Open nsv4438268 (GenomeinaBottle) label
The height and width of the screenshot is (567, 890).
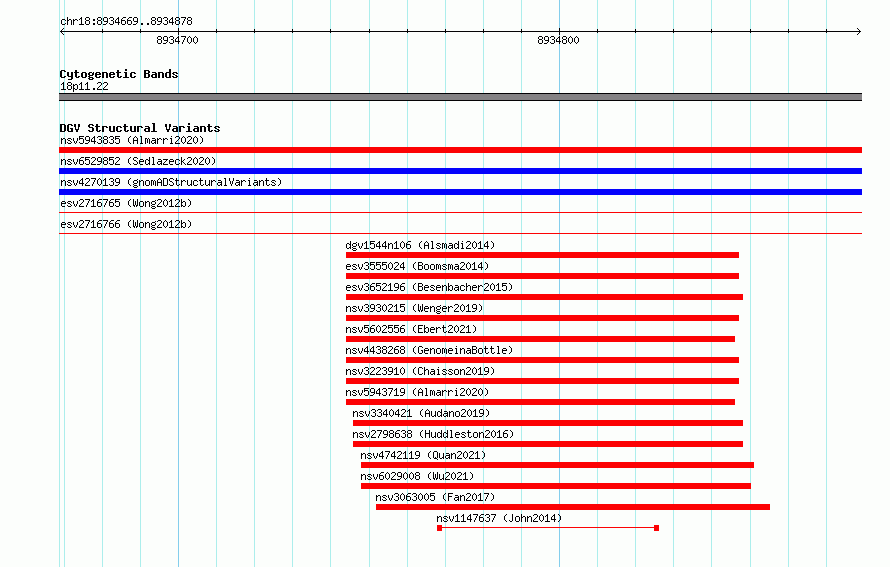429,350
